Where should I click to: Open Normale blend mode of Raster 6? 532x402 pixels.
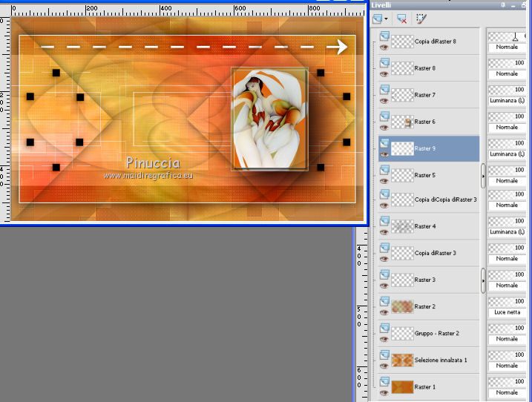pos(508,128)
